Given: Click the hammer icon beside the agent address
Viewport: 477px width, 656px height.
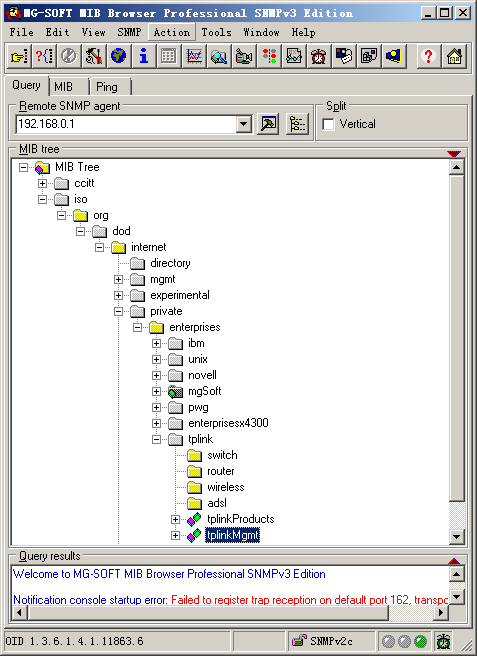Looking at the screenshot, I should pos(268,124).
